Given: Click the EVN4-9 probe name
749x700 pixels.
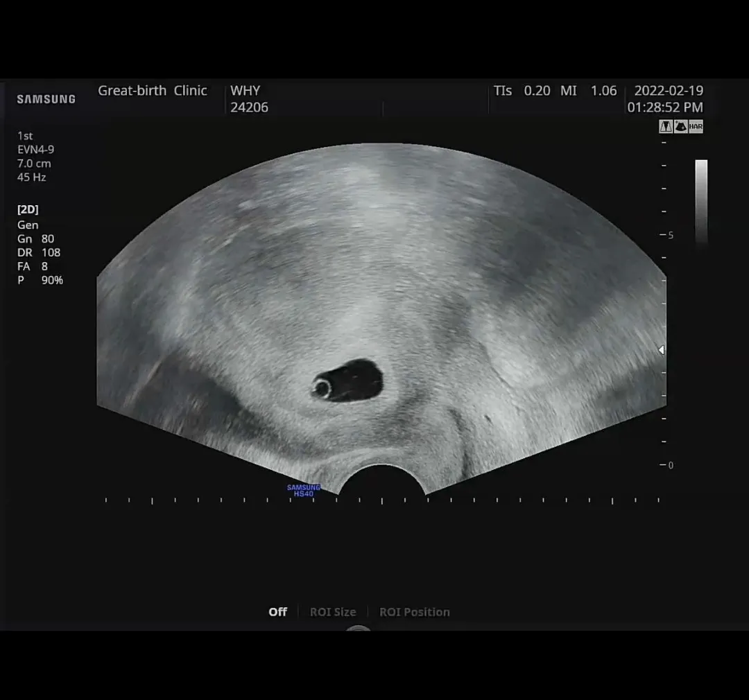Looking at the screenshot, I should click(36, 150).
